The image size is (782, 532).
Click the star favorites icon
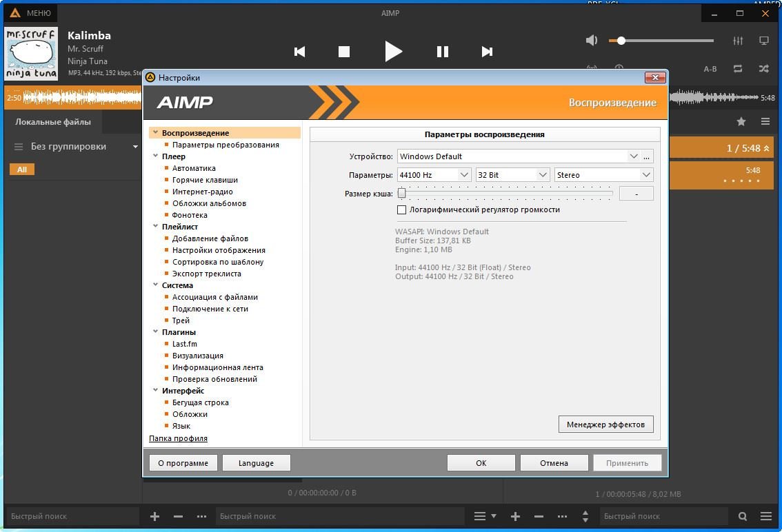click(x=741, y=122)
